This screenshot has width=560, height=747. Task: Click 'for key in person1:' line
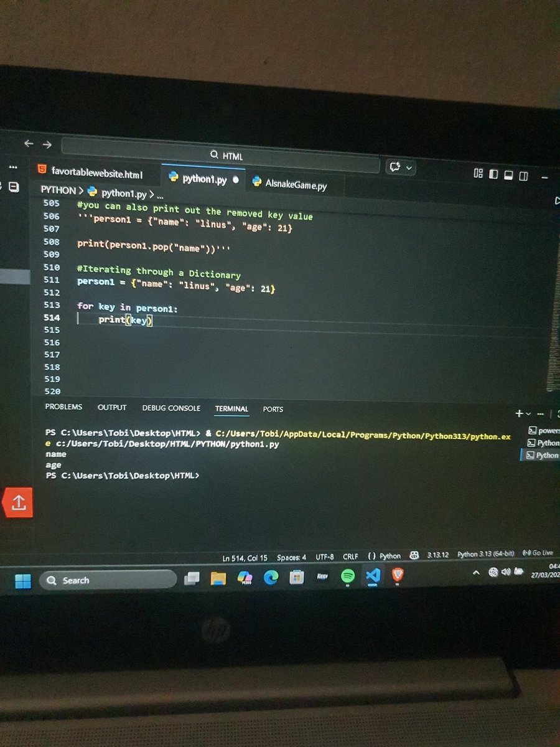tap(128, 307)
